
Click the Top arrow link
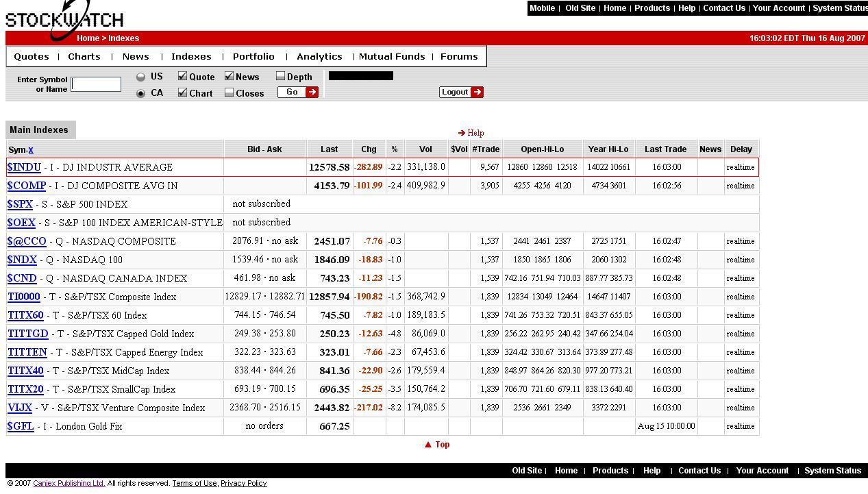pos(437,445)
